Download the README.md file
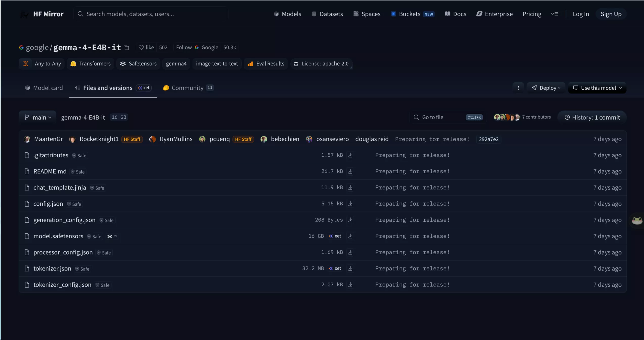This screenshot has width=644, height=340. coord(350,171)
